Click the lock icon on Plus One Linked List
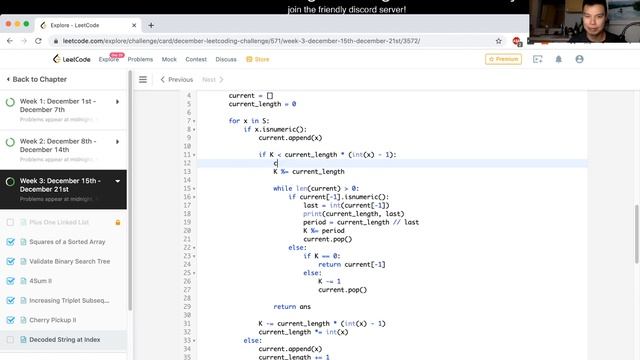This screenshot has height=360, width=640. 118,222
